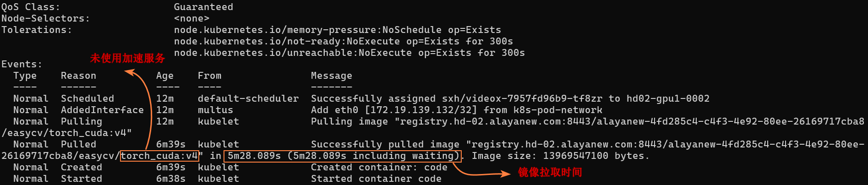Click the AddedInterface event reason
The image size is (868, 185).
102,110
